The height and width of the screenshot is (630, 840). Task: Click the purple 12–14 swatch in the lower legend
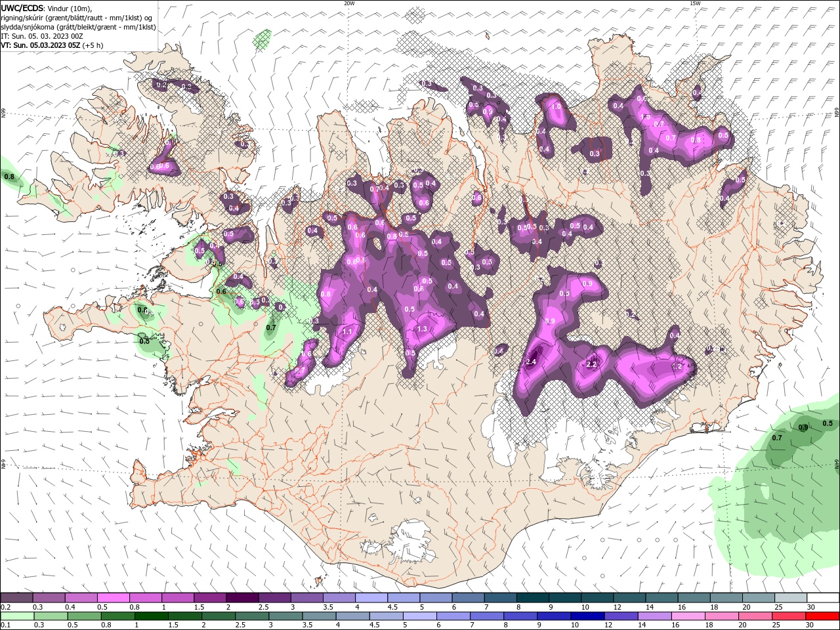[x=620, y=616]
